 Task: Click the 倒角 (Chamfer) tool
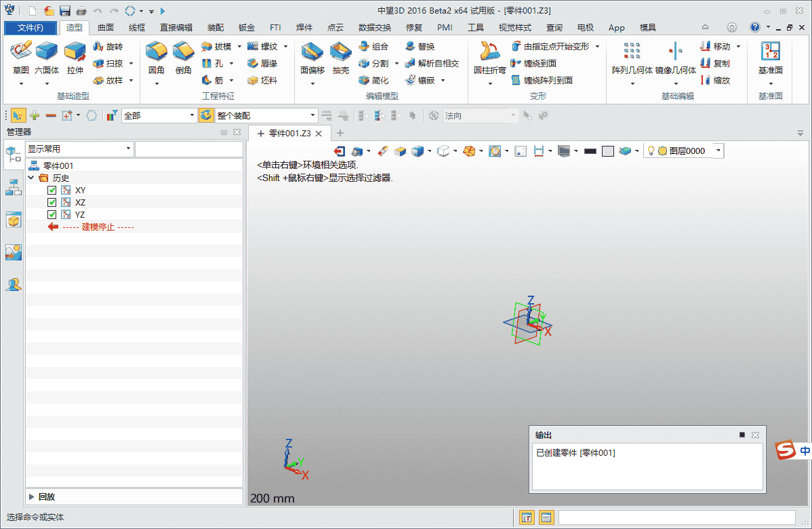[184, 52]
